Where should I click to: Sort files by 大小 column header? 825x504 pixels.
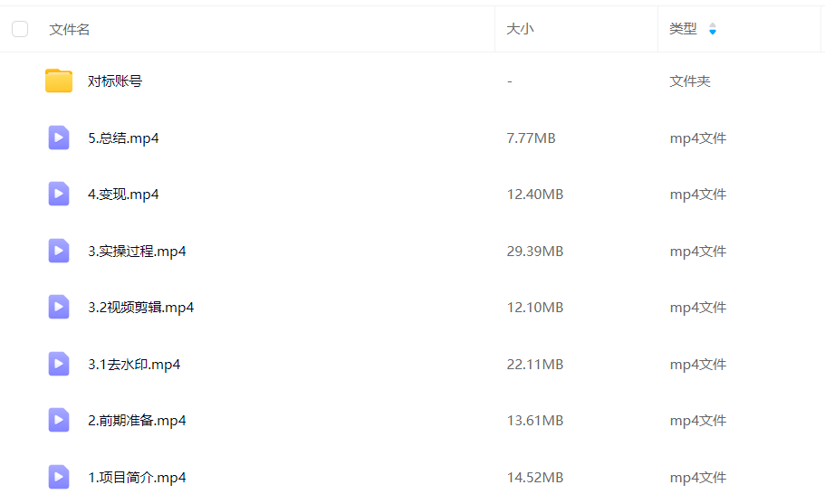(x=520, y=29)
